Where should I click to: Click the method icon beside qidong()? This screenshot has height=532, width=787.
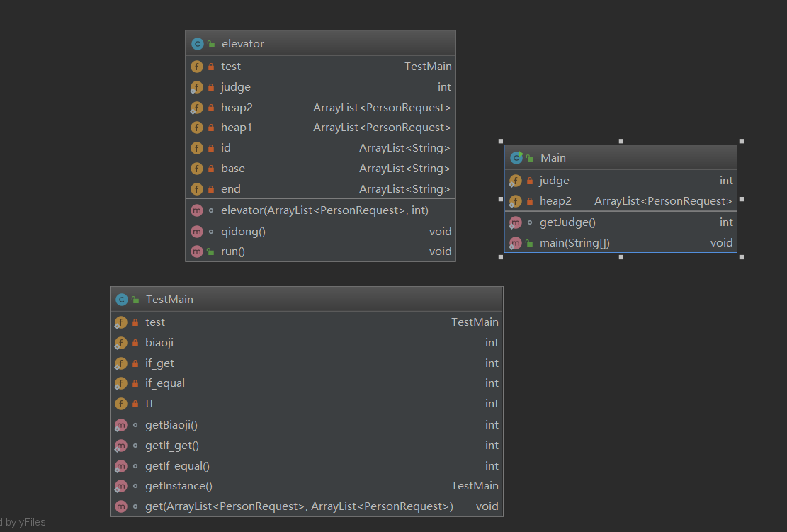[197, 232]
